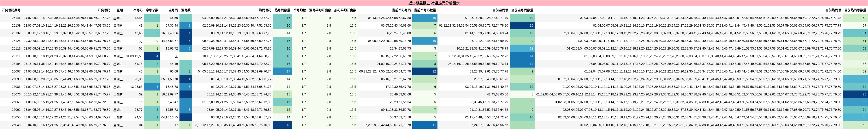
Task: Select cold numbers cell 42,68
Action: pos(138,33)
